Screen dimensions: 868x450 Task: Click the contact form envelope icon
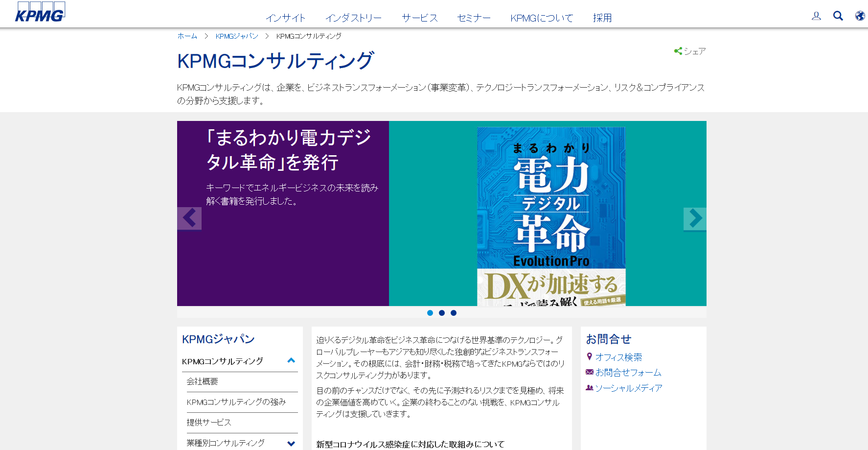point(590,372)
